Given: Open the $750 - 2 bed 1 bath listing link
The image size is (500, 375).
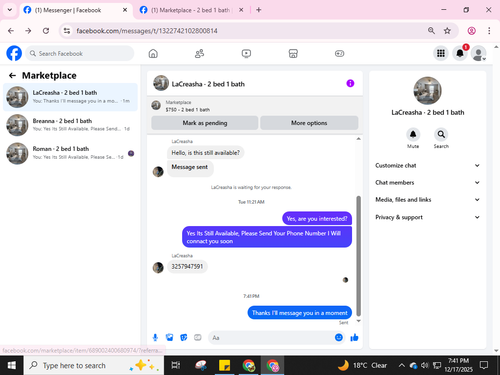Looking at the screenshot, I should pyautogui.click(x=188, y=109).
